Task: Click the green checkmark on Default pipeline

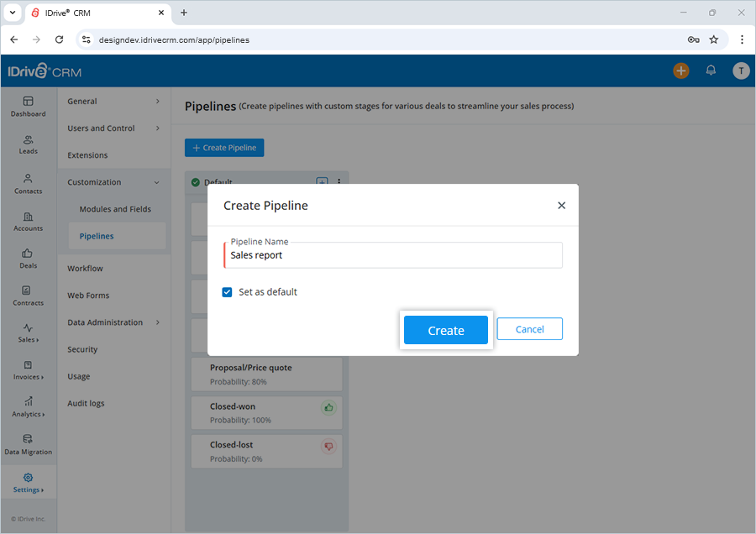Action: [194, 182]
